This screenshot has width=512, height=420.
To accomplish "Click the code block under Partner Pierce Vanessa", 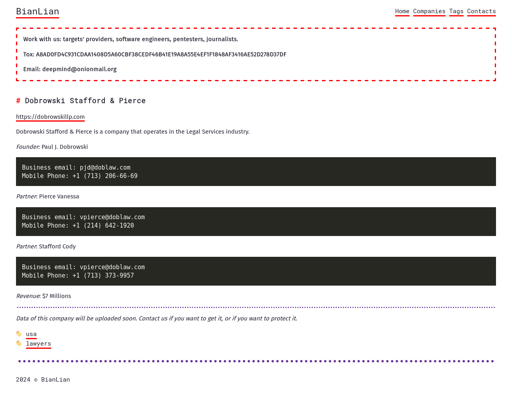I will [x=256, y=222].
